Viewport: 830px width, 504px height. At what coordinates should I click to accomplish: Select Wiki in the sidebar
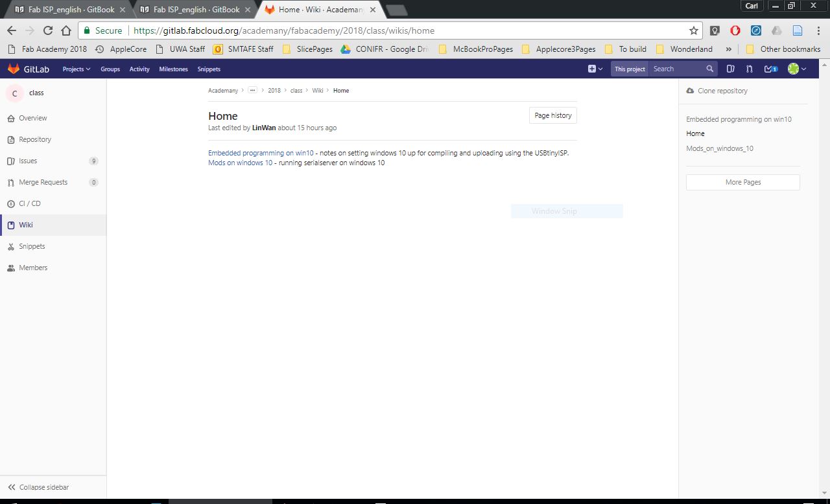tap(53, 225)
